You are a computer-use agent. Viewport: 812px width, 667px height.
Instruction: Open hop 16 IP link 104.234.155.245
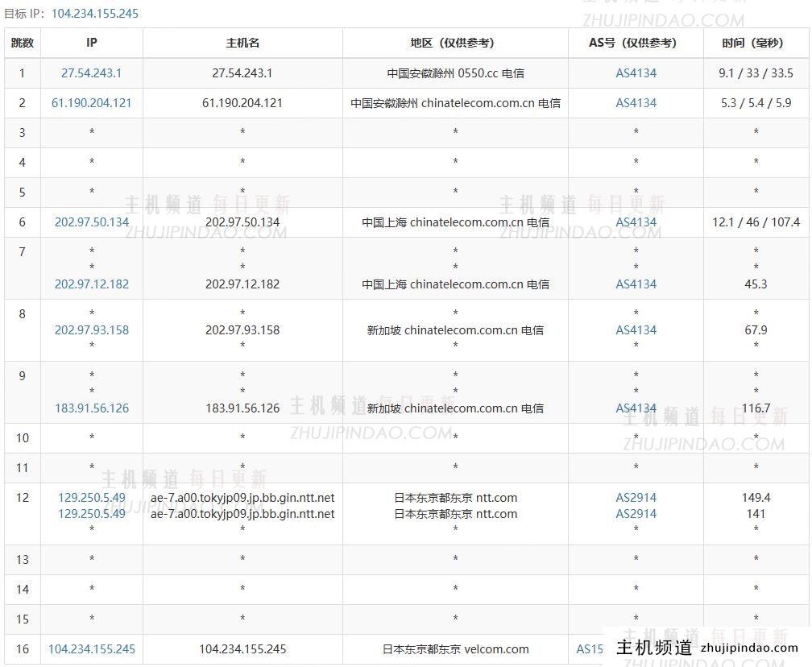(91, 648)
